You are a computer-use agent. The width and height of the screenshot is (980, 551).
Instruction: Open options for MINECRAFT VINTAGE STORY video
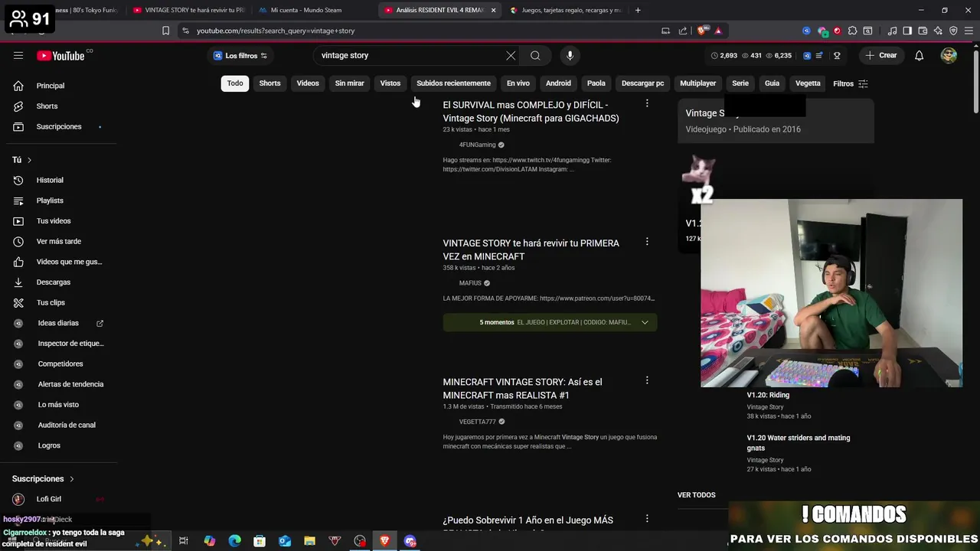tap(647, 380)
